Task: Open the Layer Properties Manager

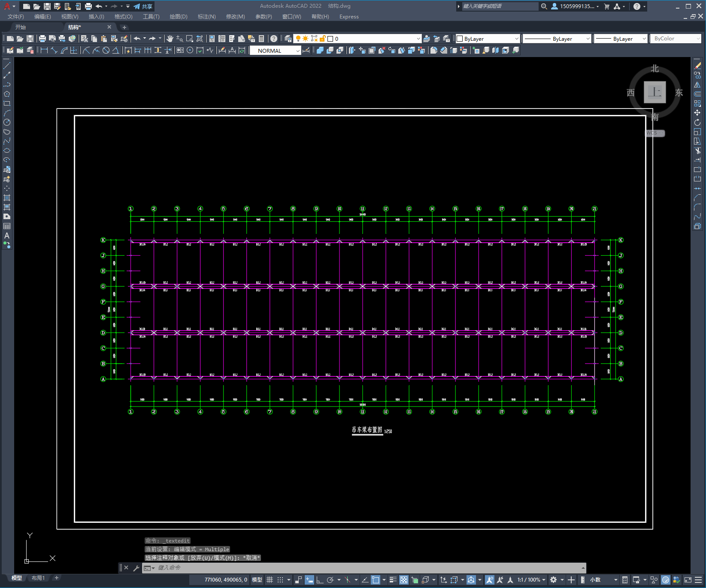Action: [288, 39]
